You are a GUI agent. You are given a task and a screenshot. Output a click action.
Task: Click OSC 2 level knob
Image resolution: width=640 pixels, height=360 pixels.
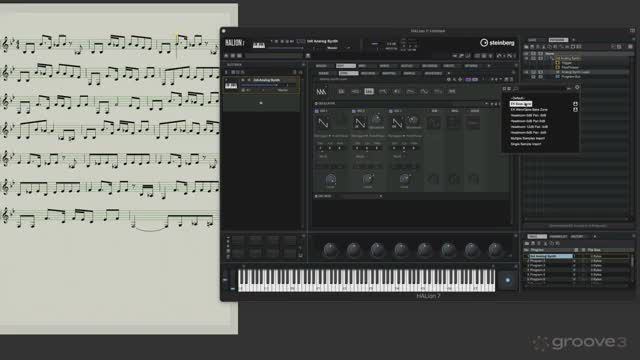pos(368,179)
